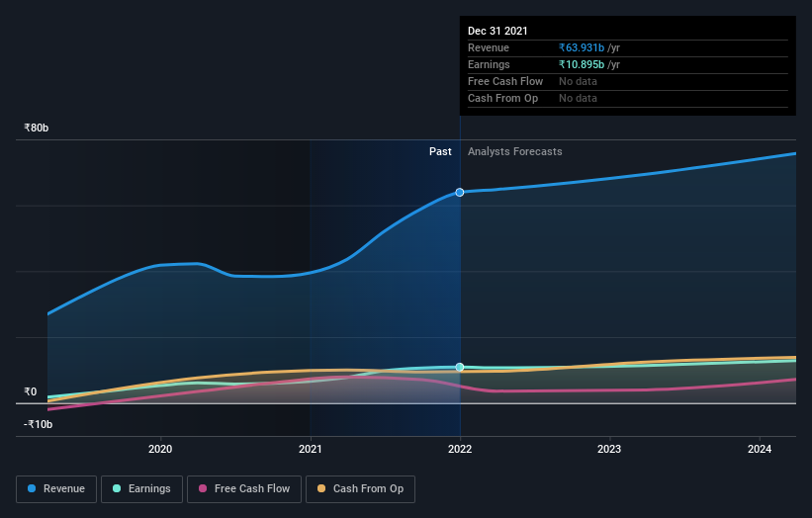This screenshot has height=518, width=812.
Task: Toggle the Earnings legend button
Action: click(141, 489)
